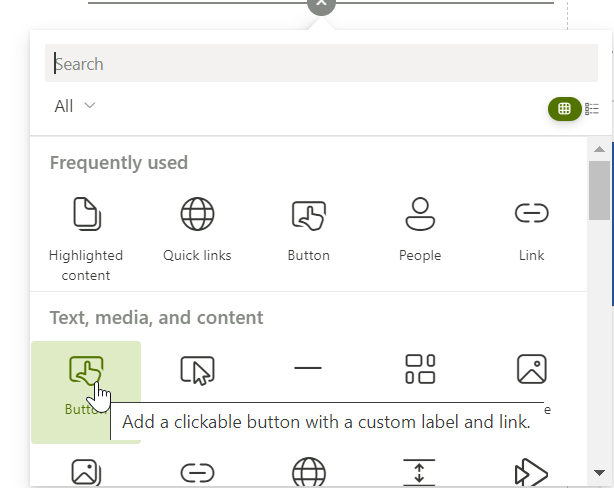Select the image gallery icon in bottom row

click(x=86, y=472)
